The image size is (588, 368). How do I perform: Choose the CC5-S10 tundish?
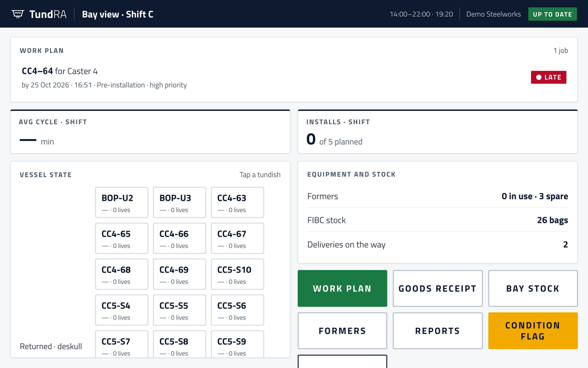[x=237, y=274]
